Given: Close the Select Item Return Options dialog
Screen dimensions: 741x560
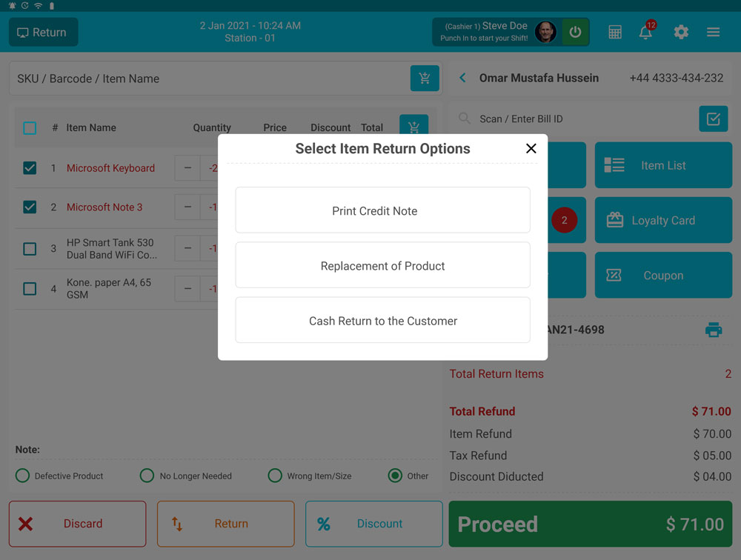Looking at the screenshot, I should click(x=531, y=149).
